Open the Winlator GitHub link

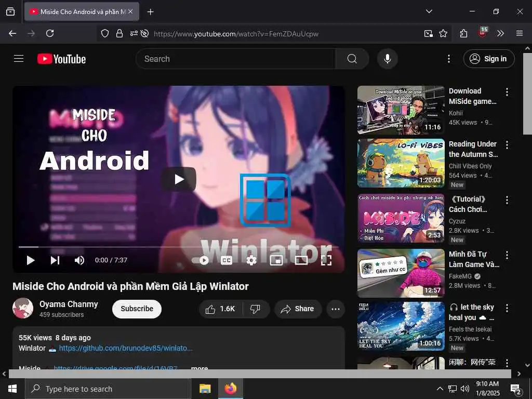[126, 348]
